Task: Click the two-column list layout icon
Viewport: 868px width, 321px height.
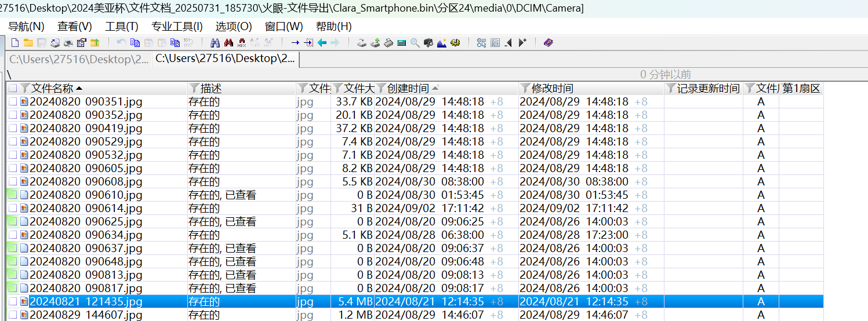Action: pyautogui.click(x=495, y=43)
